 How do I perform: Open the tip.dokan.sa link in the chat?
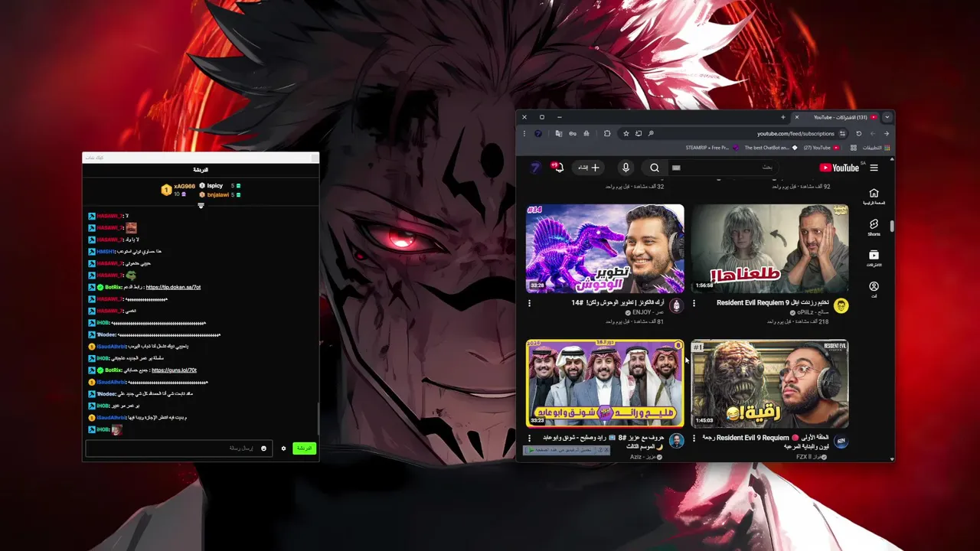click(173, 287)
